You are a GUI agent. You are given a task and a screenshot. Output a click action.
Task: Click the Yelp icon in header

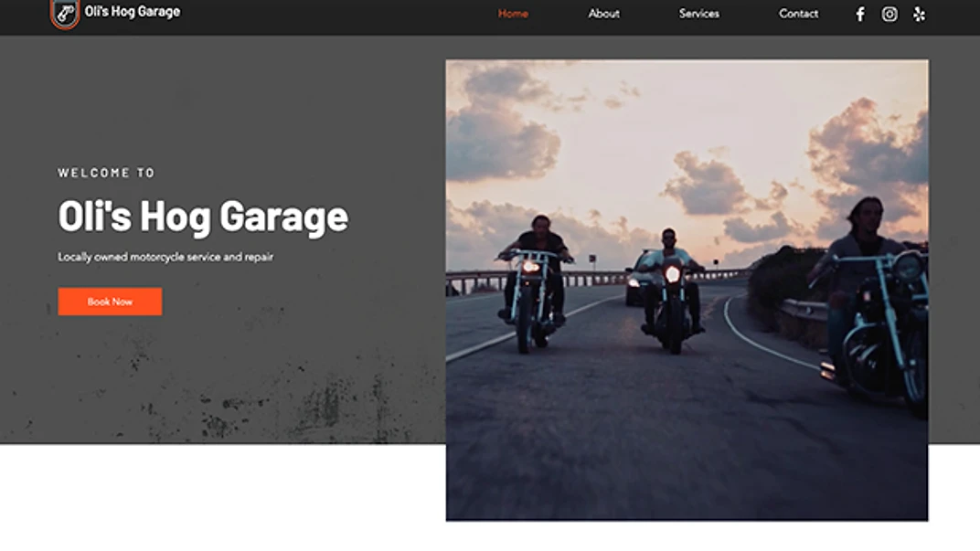(919, 14)
